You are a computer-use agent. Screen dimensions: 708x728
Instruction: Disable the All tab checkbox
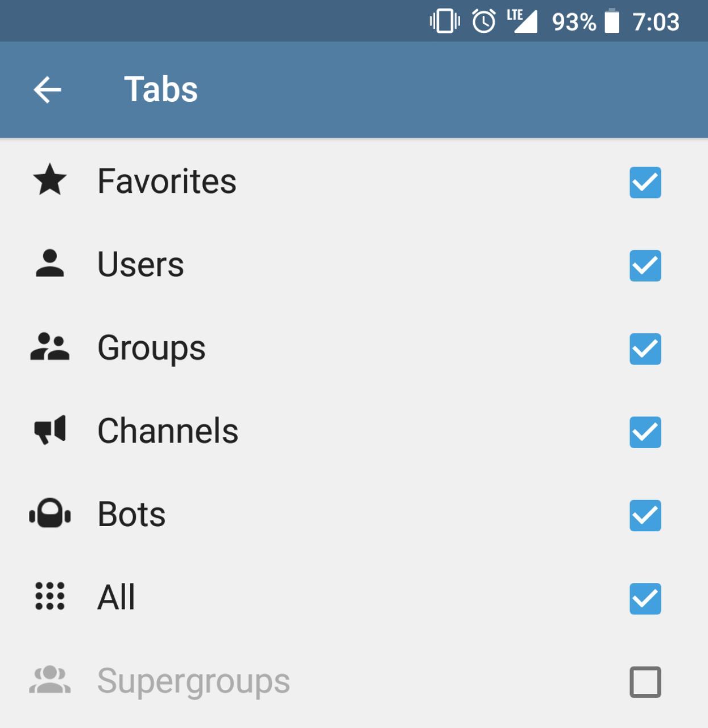pyautogui.click(x=645, y=598)
